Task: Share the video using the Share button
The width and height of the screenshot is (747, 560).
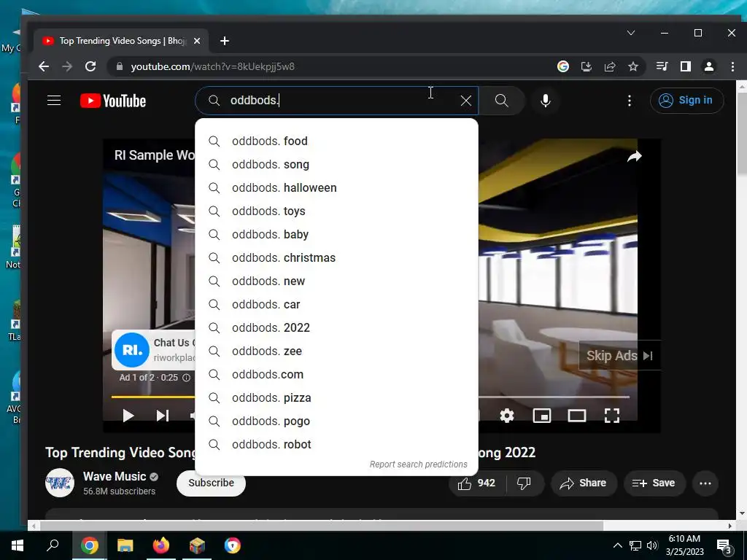Action: 583,483
